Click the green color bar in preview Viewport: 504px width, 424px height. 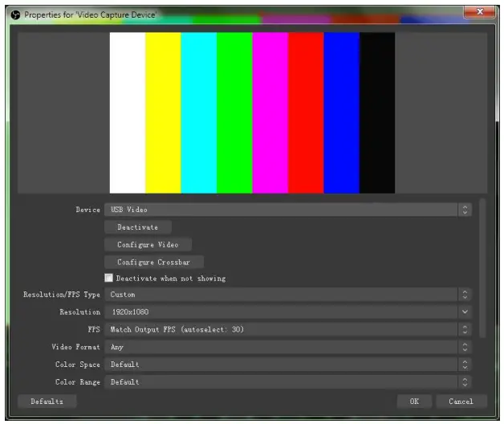[234, 112]
